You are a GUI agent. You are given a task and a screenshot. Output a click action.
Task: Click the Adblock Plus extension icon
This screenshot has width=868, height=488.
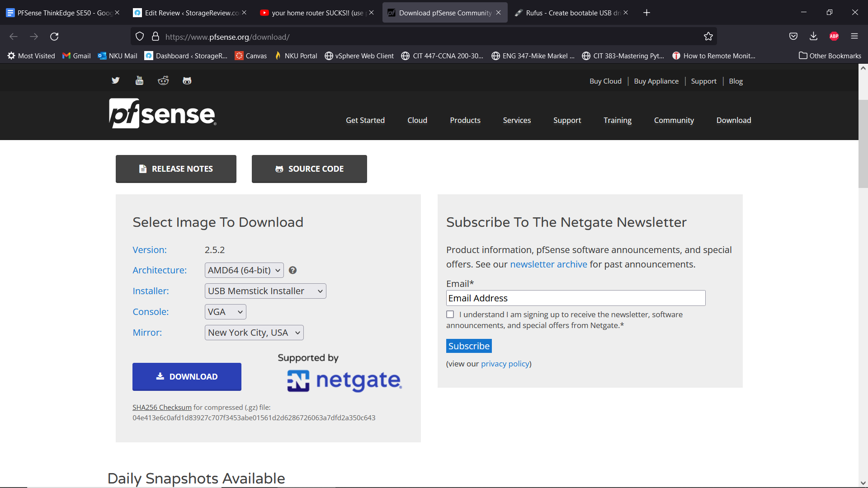[x=834, y=37]
